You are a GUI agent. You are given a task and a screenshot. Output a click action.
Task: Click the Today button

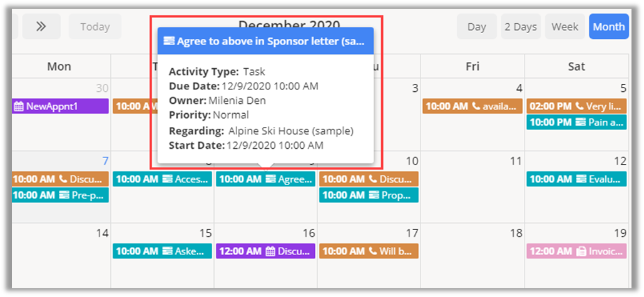pyautogui.click(x=95, y=27)
